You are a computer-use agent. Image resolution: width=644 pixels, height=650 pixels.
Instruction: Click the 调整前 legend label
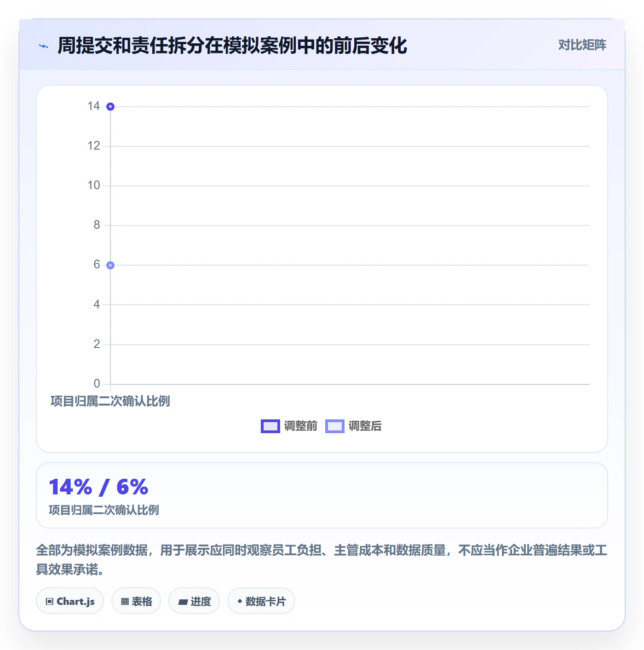(300, 426)
